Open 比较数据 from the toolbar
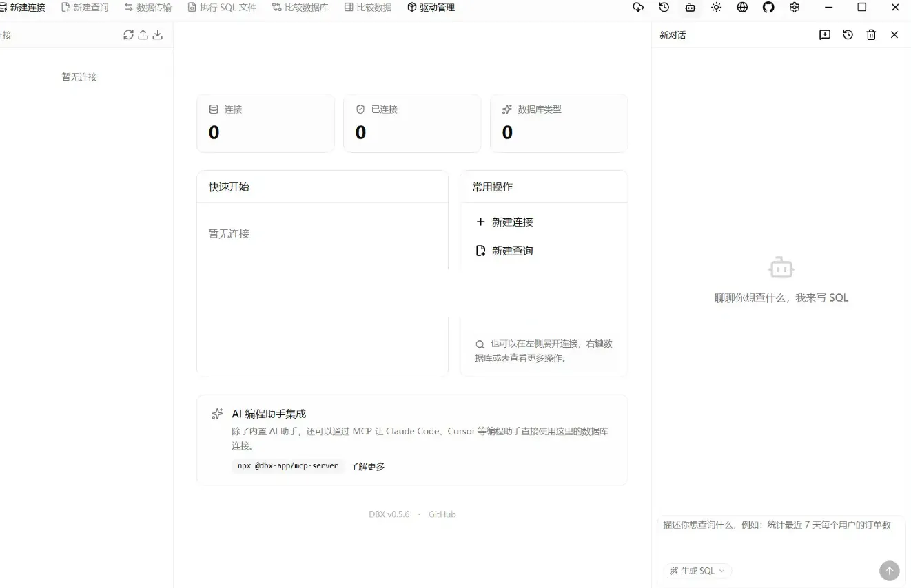 tap(368, 8)
